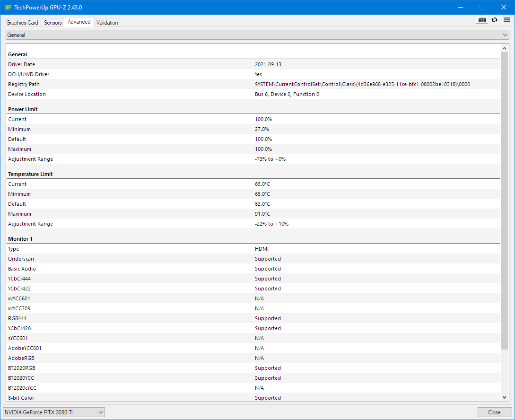This screenshot has width=515, height=420.
Task: Click the Close button at the bottom
Action: 494,412
